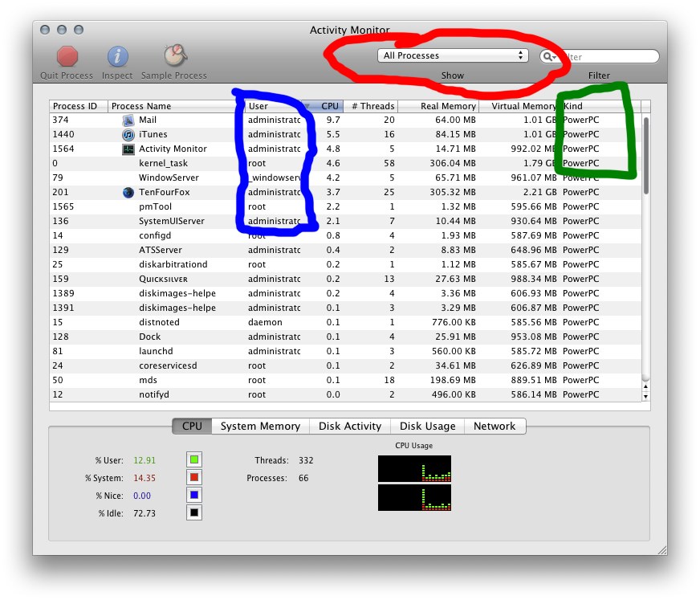
Task: Click the window minimize button
Action: [62, 30]
